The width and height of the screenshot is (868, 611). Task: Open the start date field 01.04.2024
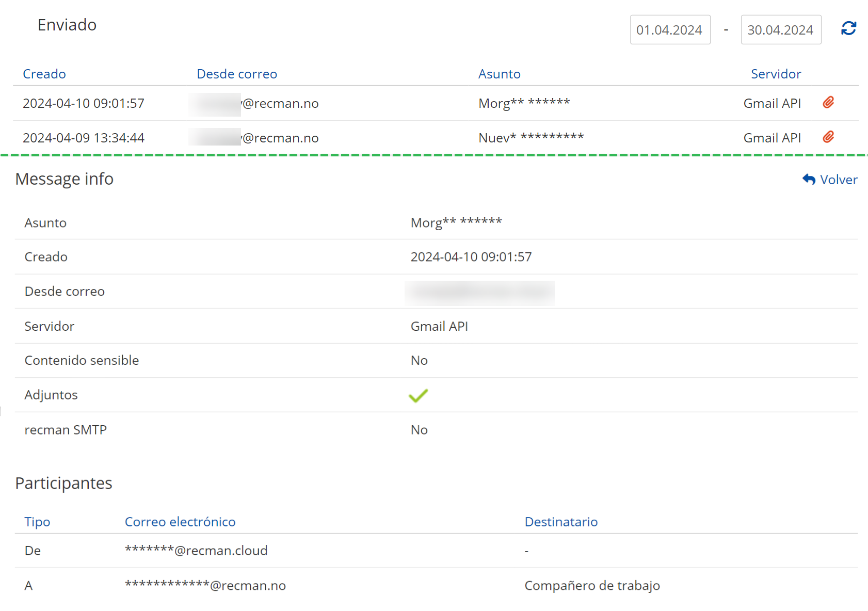pos(670,30)
